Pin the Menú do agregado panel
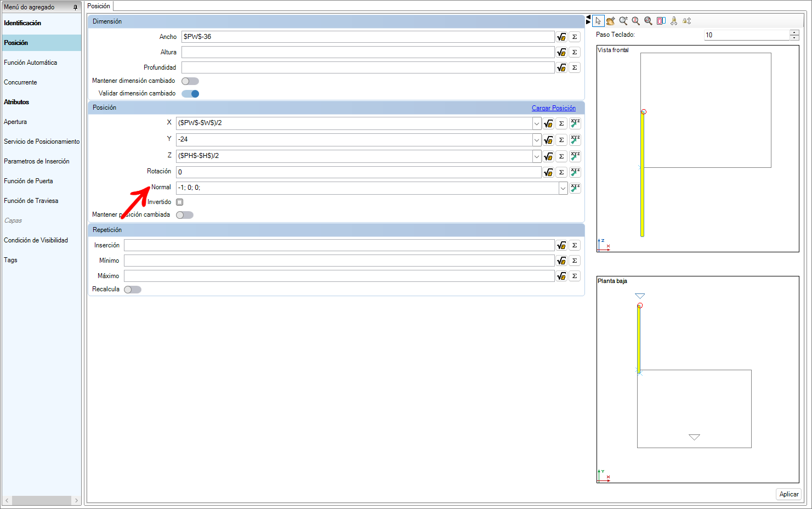The height and width of the screenshot is (509, 812). tap(76, 7)
